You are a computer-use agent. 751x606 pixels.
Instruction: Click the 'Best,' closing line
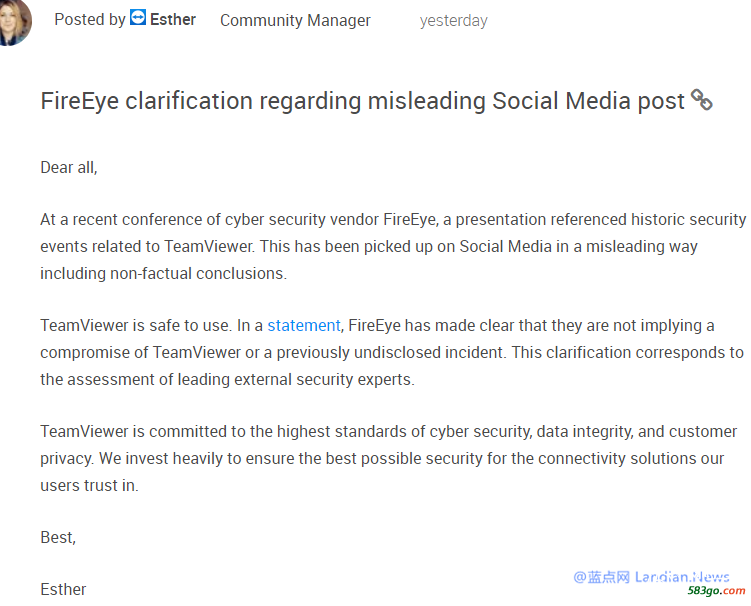pos(58,537)
